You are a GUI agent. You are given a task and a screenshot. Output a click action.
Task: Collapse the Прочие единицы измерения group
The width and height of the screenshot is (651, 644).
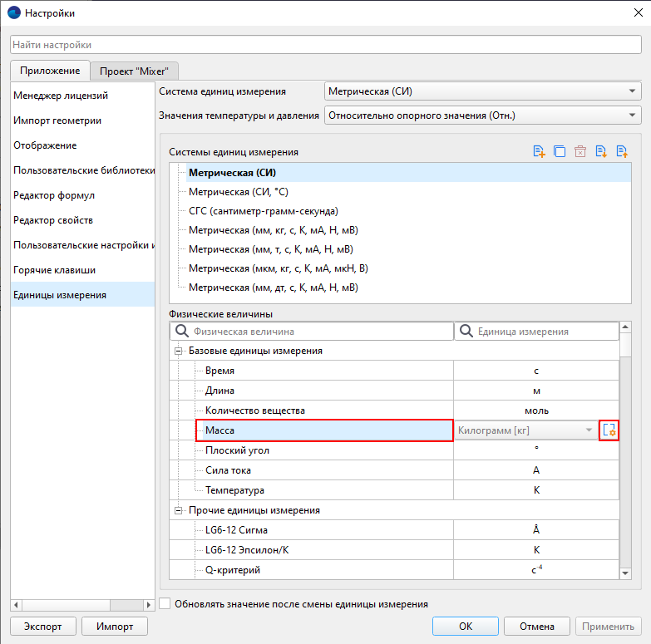(178, 510)
